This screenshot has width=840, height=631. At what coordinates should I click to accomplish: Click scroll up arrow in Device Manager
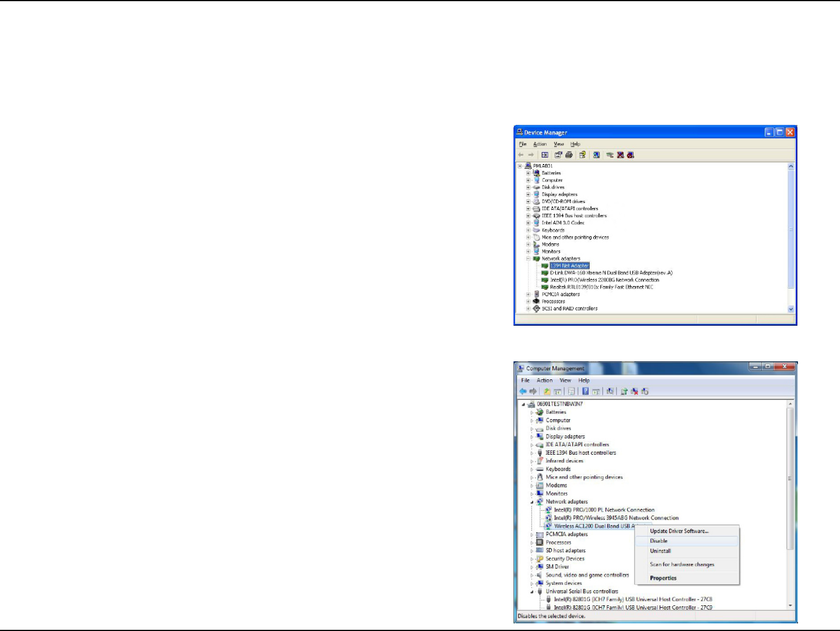[791, 166]
